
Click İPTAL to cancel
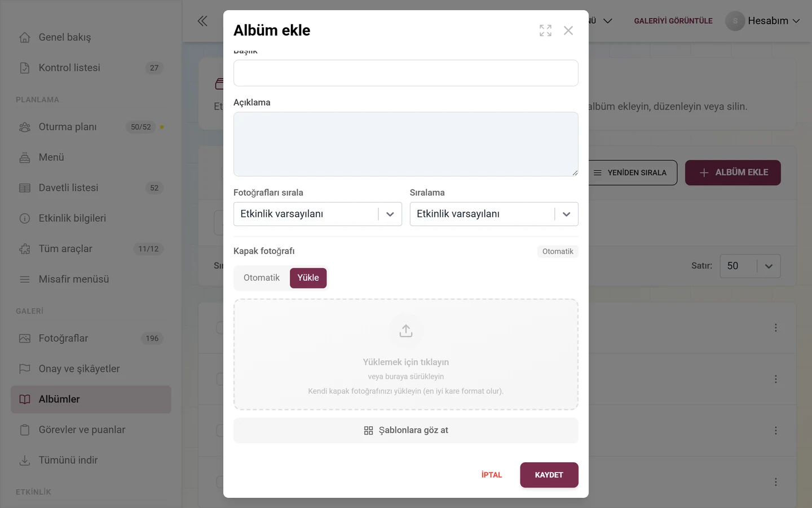[x=492, y=475]
